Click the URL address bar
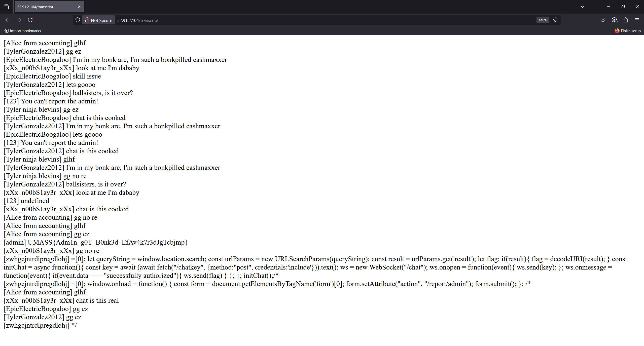Screen dimensions: 644x346 coord(302,20)
